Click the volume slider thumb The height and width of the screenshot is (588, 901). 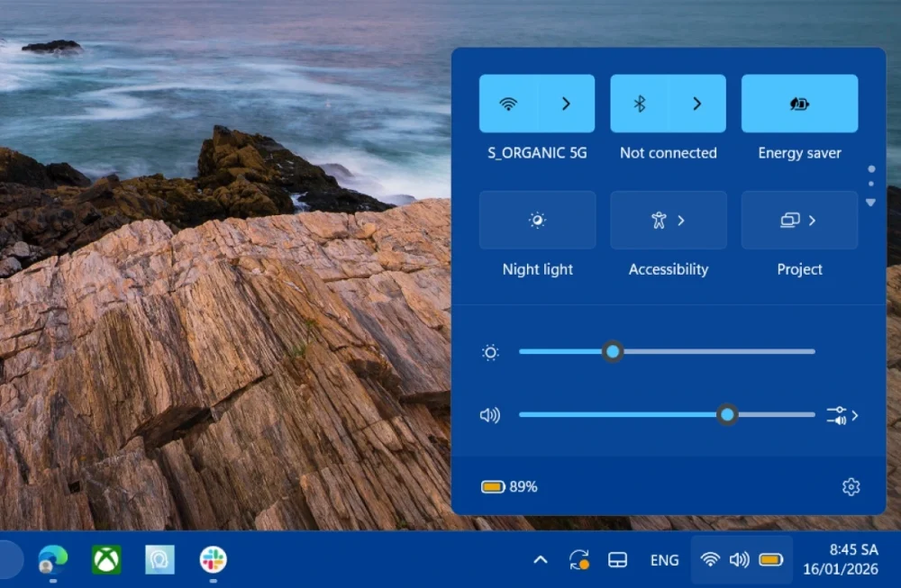pos(727,414)
